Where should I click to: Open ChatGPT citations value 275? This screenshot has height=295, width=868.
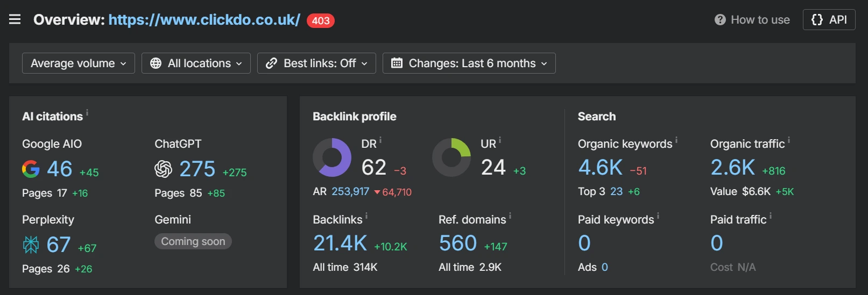point(197,169)
